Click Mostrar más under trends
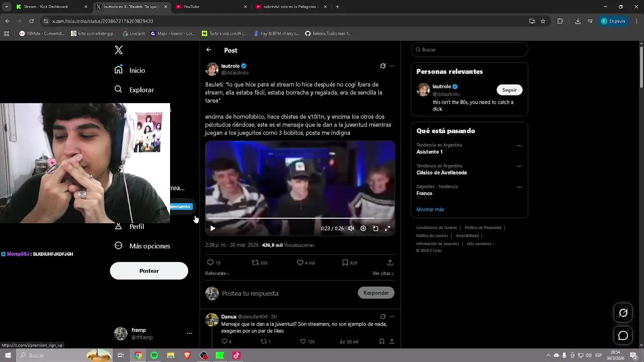The image size is (644, 362). (x=430, y=210)
